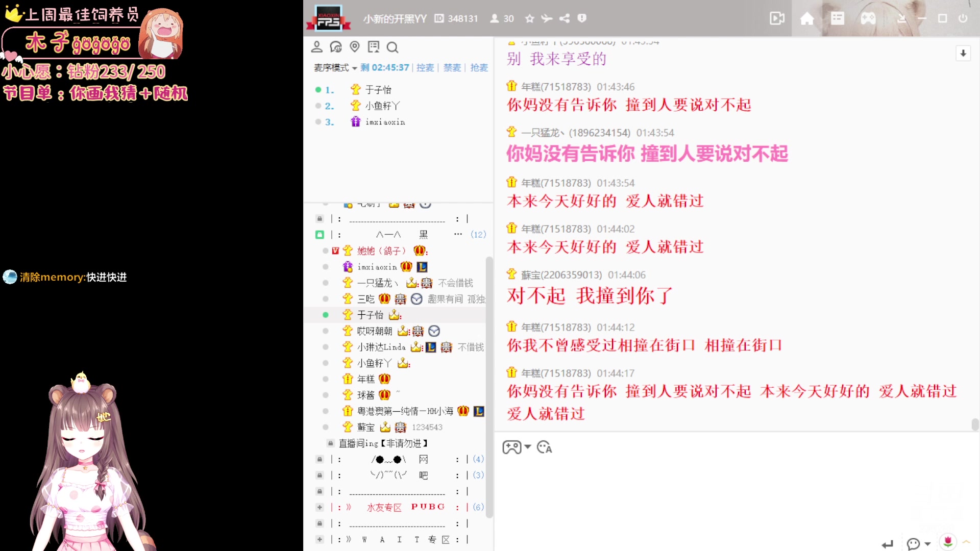This screenshot has width=980, height=551.
Task: Open the search magnifier icon above the mic list
Action: point(392,47)
